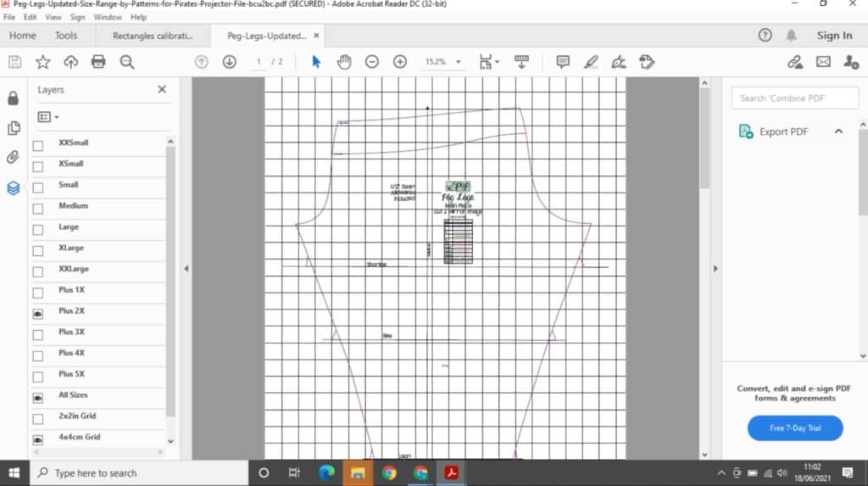Click the Sign In link

pyautogui.click(x=834, y=36)
